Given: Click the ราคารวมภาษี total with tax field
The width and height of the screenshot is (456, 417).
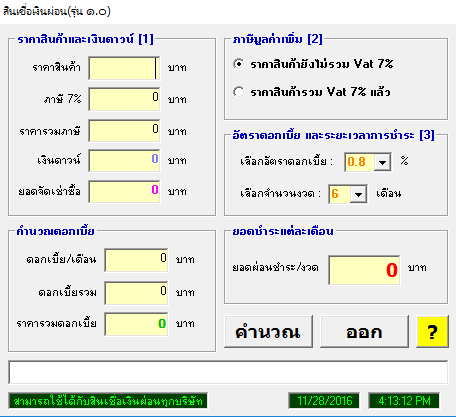Looking at the screenshot, I should coord(124,131).
